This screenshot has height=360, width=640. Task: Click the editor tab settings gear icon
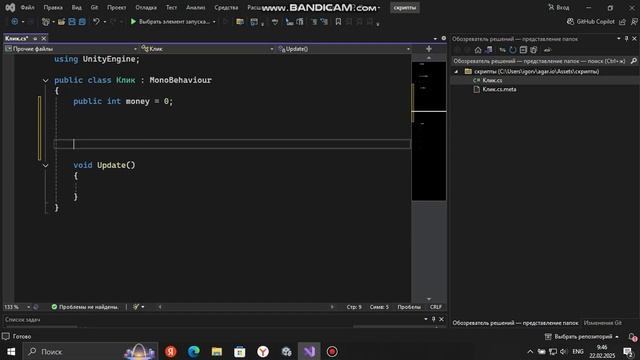point(444,38)
